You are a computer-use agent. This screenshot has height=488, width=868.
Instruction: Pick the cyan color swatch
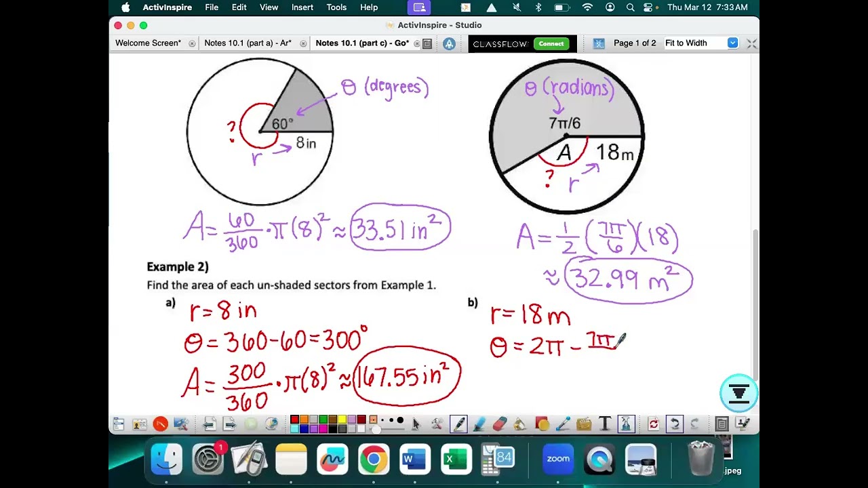pos(294,429)
